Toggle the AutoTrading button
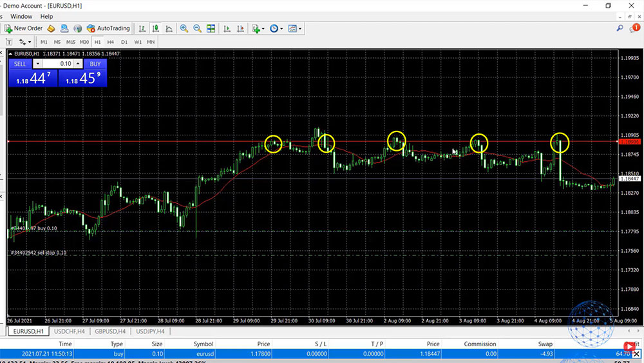 (x=108, y=28)
